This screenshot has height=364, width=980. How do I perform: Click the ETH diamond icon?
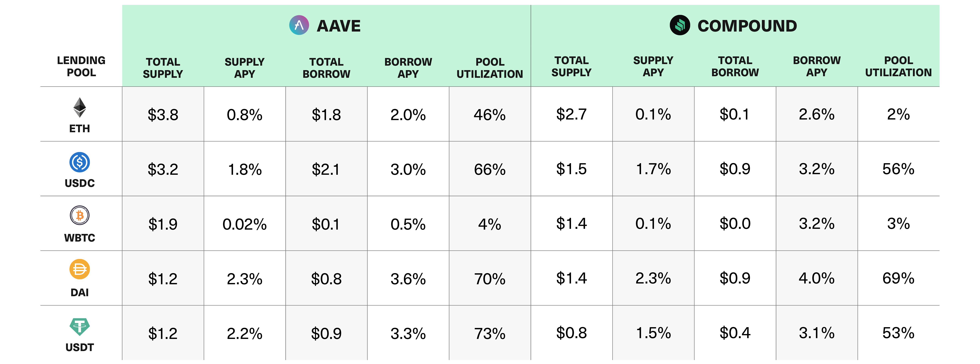point(79,108)
